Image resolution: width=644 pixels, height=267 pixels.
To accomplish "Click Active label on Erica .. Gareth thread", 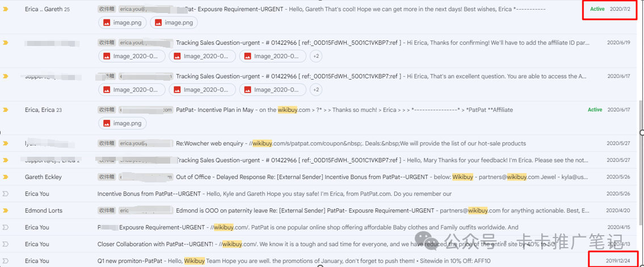I will (x=597, y=9).
